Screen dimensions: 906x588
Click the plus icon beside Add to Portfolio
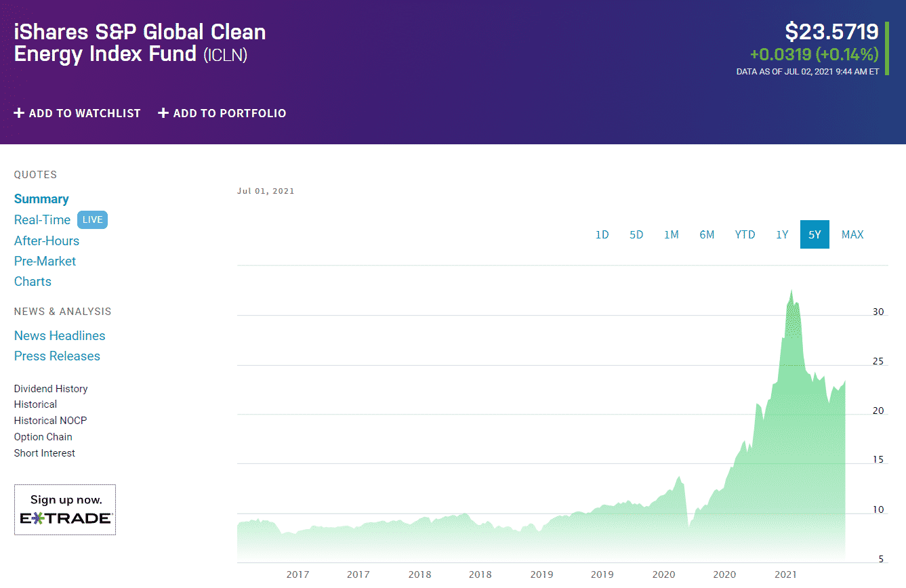click(x=163, y=113)
